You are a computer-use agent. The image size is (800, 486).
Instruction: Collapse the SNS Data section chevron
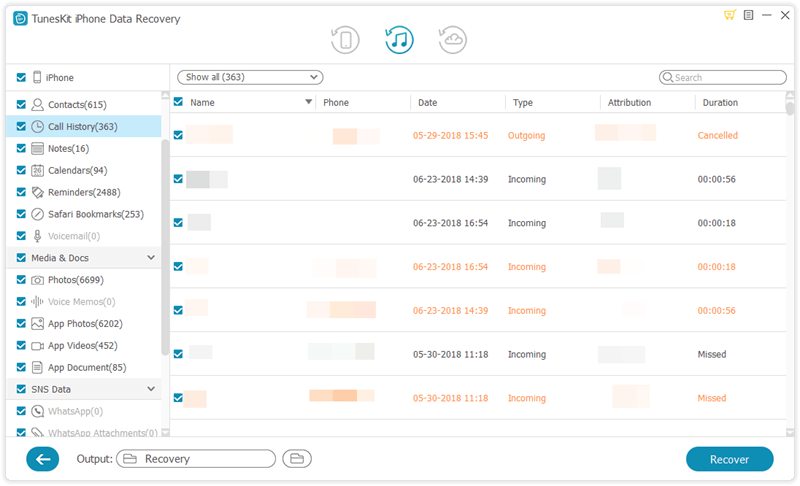(151, 389)
